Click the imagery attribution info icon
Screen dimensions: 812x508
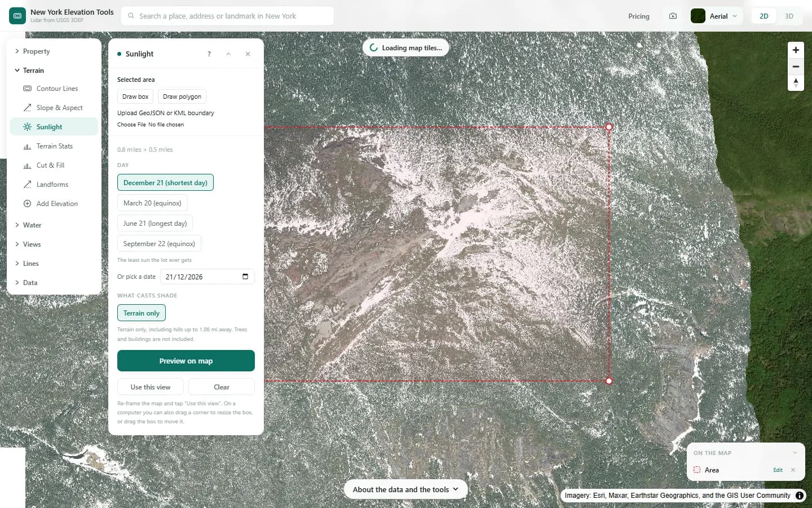pos(800,496)
